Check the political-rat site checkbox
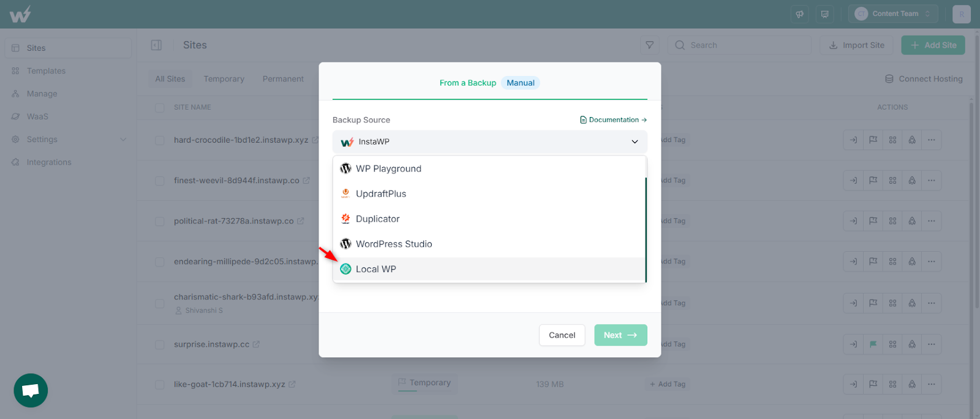Viewport: 980px width, 419px height. click(160, 221)
